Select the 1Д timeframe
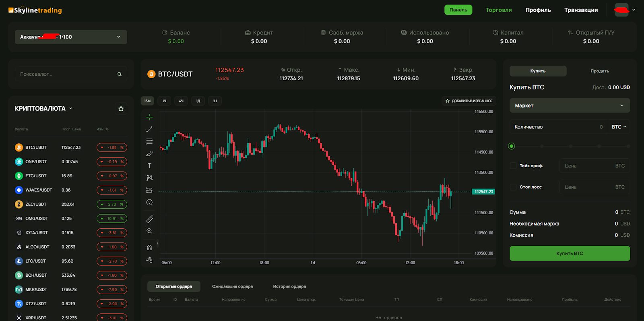The width and height of the screenshot is (644, 321). click(x=198, y=101)
